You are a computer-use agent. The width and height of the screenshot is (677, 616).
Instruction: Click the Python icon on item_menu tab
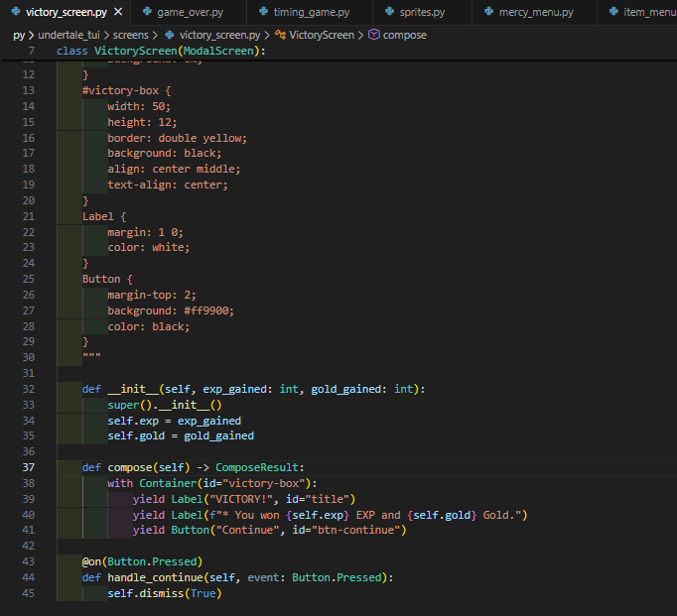tap(612, 13)
